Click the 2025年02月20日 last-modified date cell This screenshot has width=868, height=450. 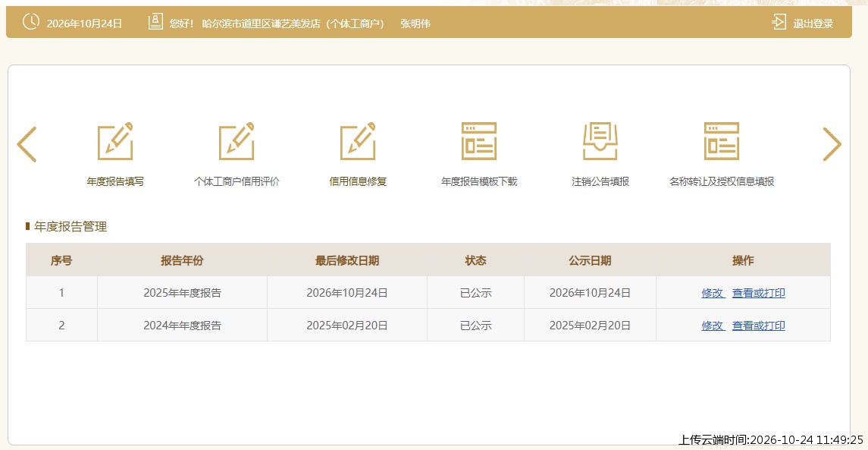[347, 326]
